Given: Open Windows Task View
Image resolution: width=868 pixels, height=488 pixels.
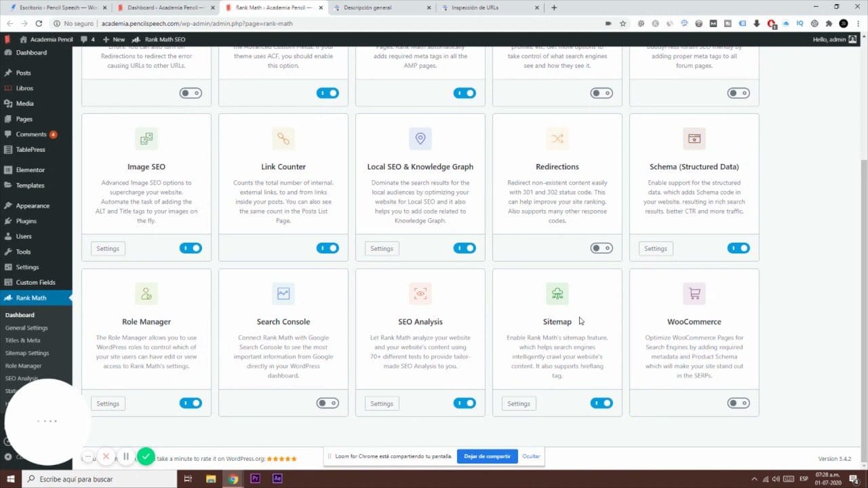Looking at the screenshot, I should click(x=188, y=479).
